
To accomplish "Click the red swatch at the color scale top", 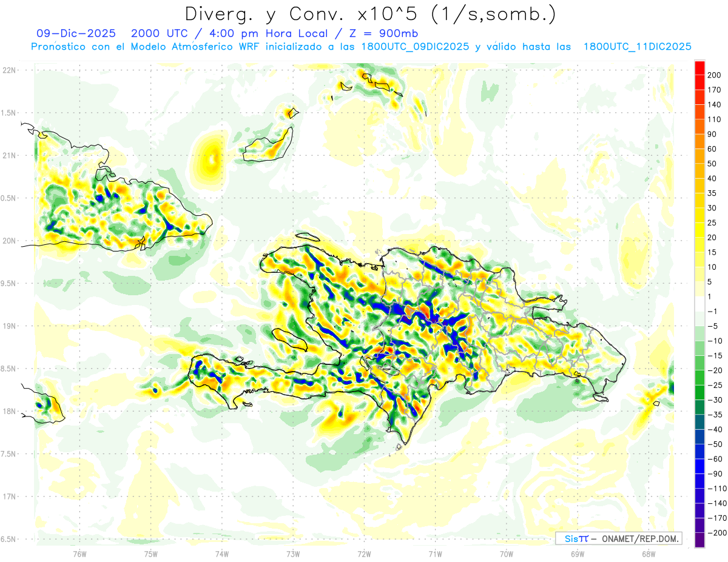I will point(699,67).
